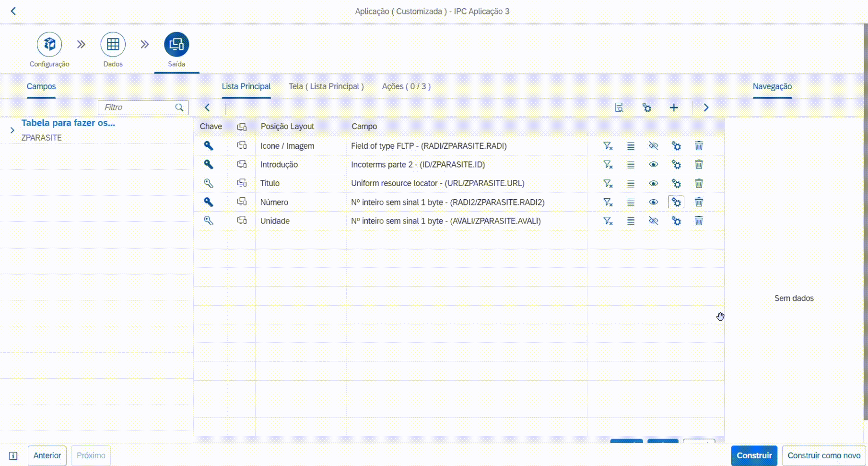
Task: Switch to Tela ( Lista Principal ) tab
Action: [326, 86]
